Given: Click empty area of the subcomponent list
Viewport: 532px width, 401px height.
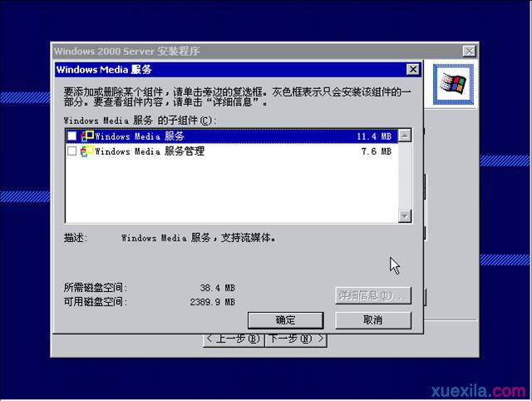Looking at the screenshot, I should (231, 191).
